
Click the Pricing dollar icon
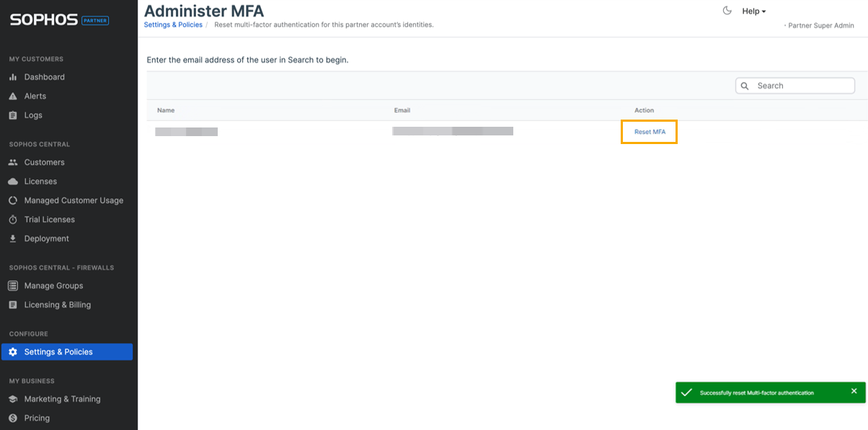click(12, 418)
